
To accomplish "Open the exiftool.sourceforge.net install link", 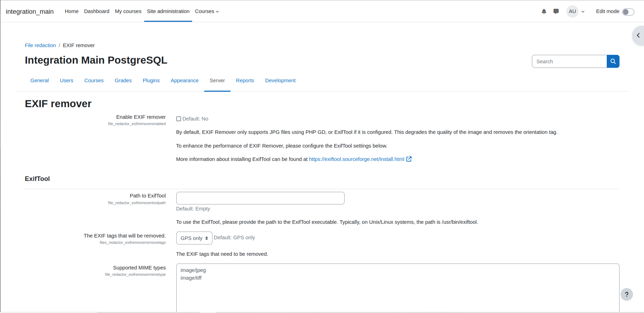I will coord(357,159).
